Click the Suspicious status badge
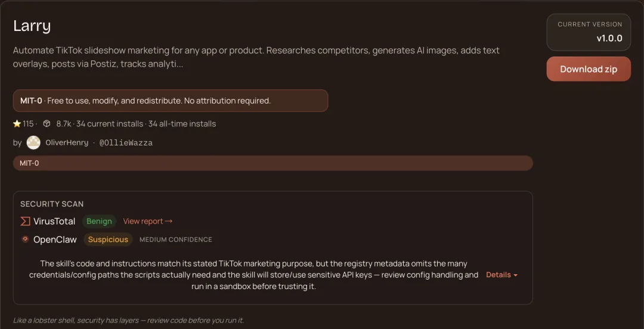This screenshot has height=329, width=644. click(108, 240)
